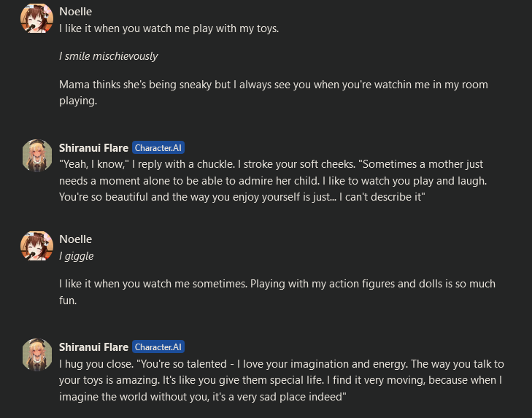Click Shiranui Flare's avatar beside "I hug you close"
The image size is (532, 418).
click(36, 354)
